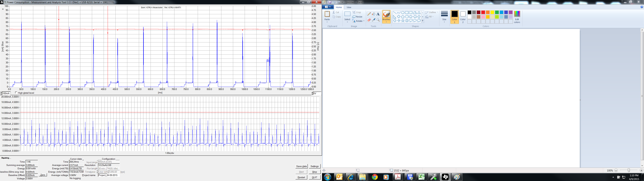Click Edit colors in Paint

click(517, 17)
